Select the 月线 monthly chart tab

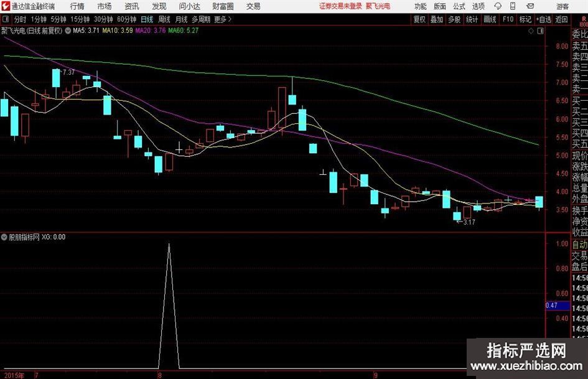pyautogui.click(x=182, y=19)
